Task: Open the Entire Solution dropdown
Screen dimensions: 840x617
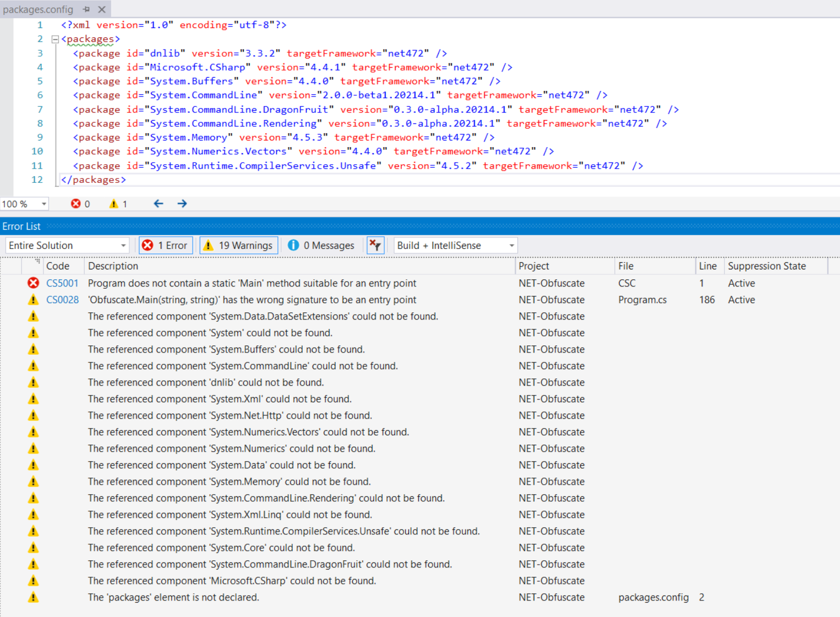Action: click(123, 245)
